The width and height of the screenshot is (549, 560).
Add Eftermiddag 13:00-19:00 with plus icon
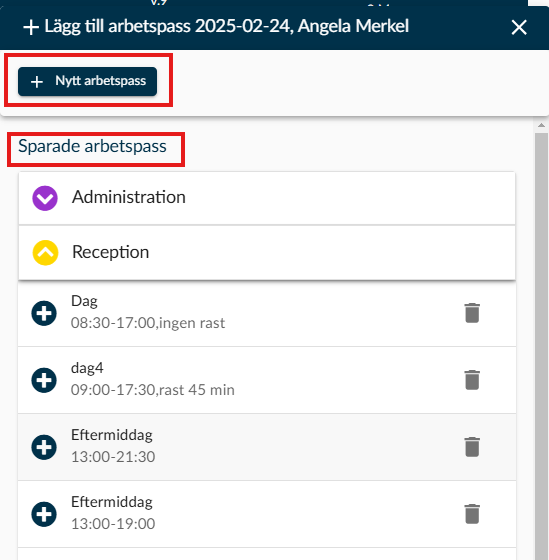click(x=44, y=514)
